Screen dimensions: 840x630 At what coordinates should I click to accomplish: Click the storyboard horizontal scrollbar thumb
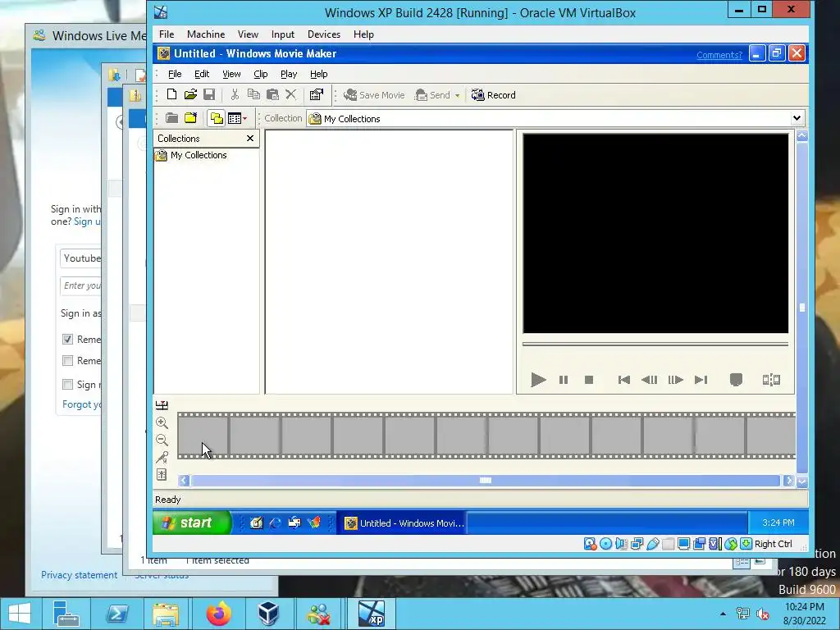[486, 481]
